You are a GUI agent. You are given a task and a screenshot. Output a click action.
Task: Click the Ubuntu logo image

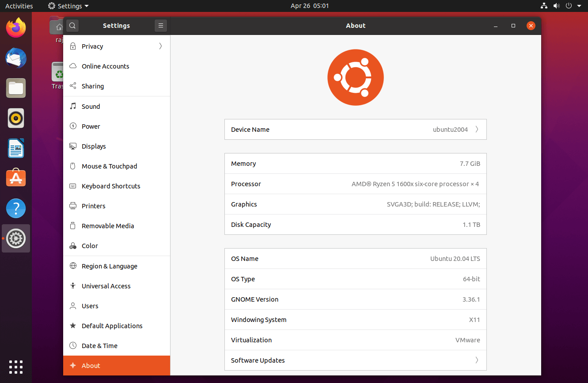click(x=356, y=77)
